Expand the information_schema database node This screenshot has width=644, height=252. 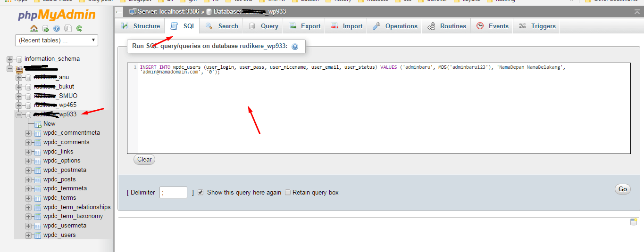(10, 59)
